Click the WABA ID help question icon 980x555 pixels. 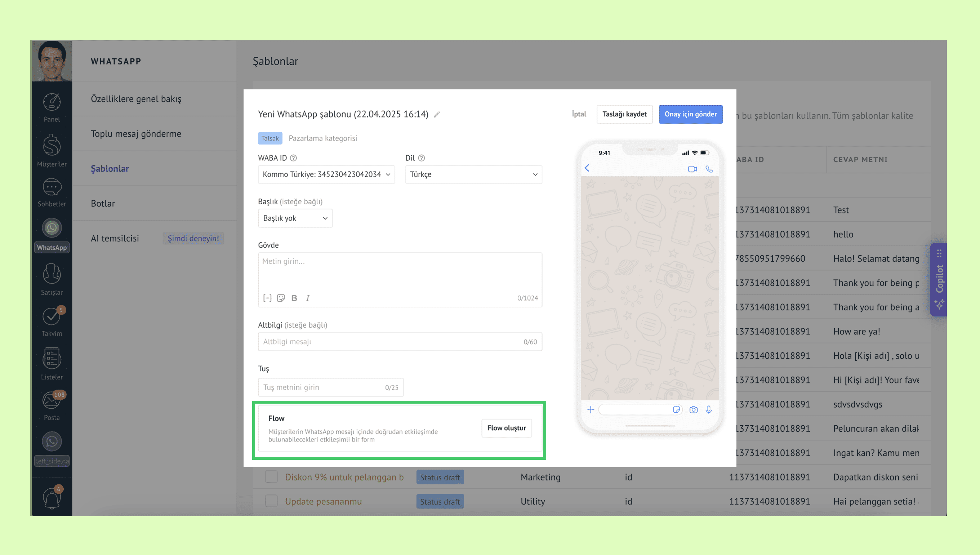click(293, 158)
